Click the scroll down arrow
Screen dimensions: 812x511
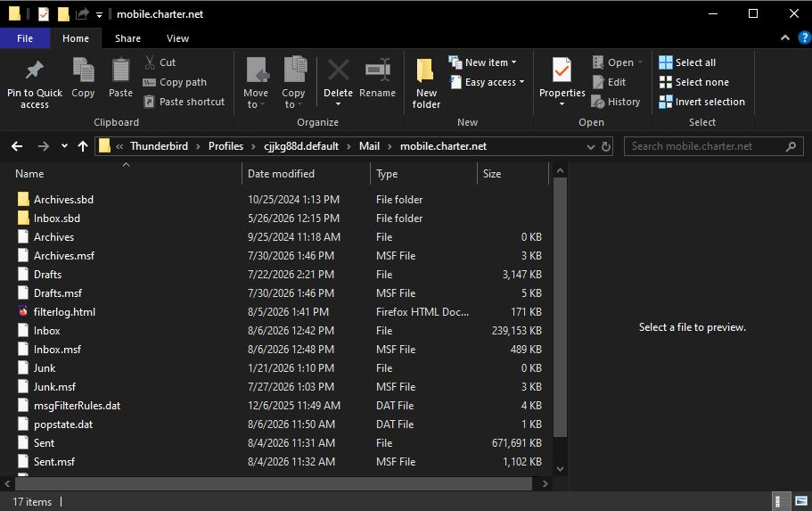560,469
